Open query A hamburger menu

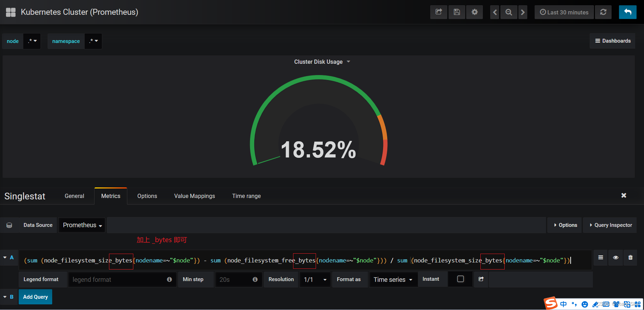(x=601, y=258)
